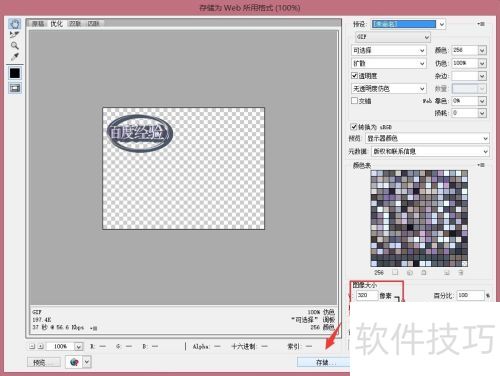
Task: Toggle the 转换为 sRGB checkbox
Action: (354, 127)
